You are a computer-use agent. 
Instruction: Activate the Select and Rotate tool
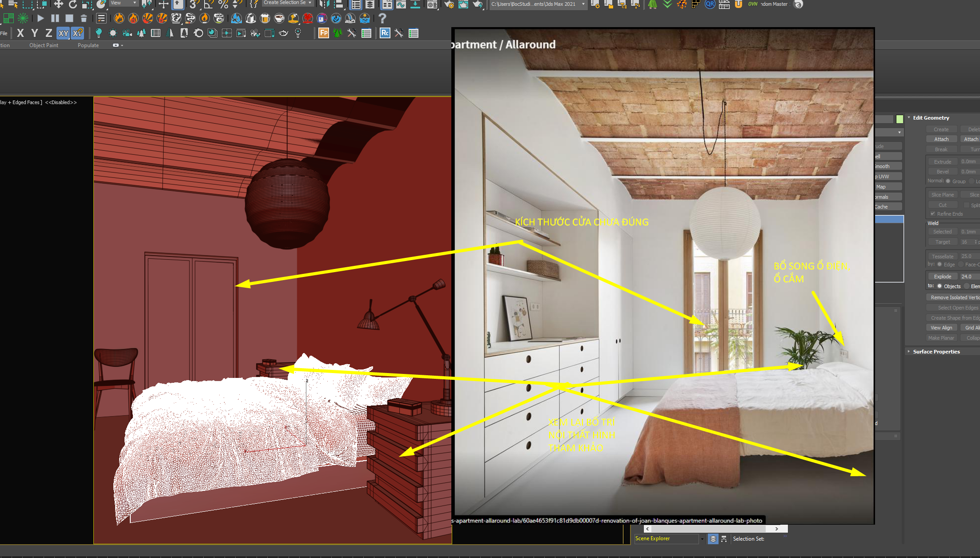(x=73, y=4)
